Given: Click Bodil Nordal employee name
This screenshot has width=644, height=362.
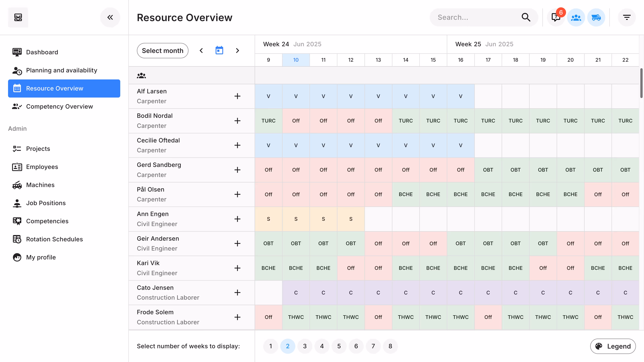Looking at the screenshot, I should point(154,116).
